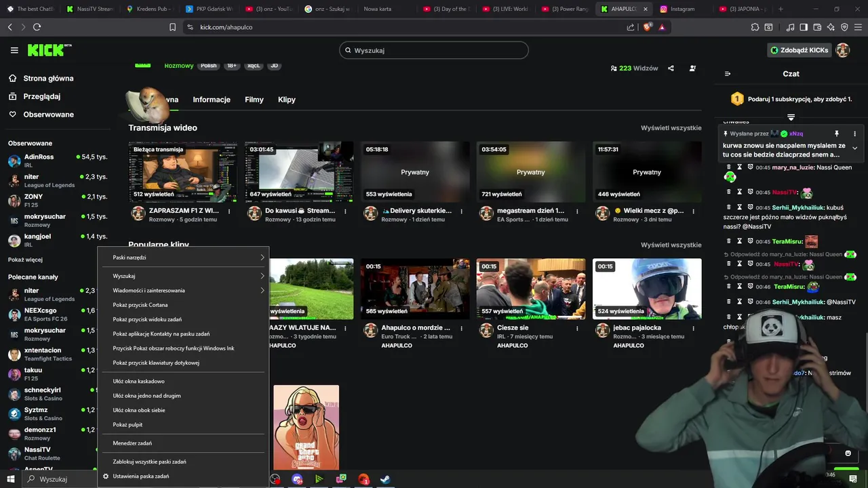The height and width of the screenshot is (488, 868).
Task: Switch to the Informacje tab
Action: (x=212, y=100)
